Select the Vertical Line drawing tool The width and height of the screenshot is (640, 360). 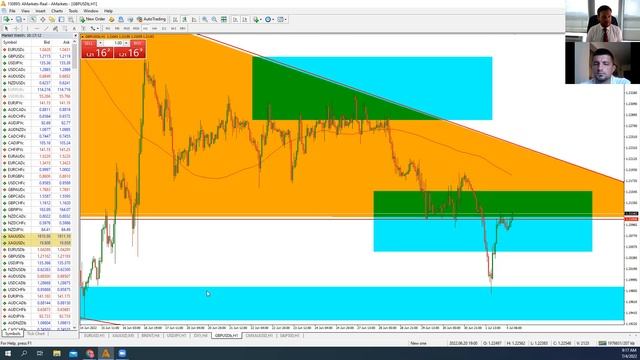27,29
